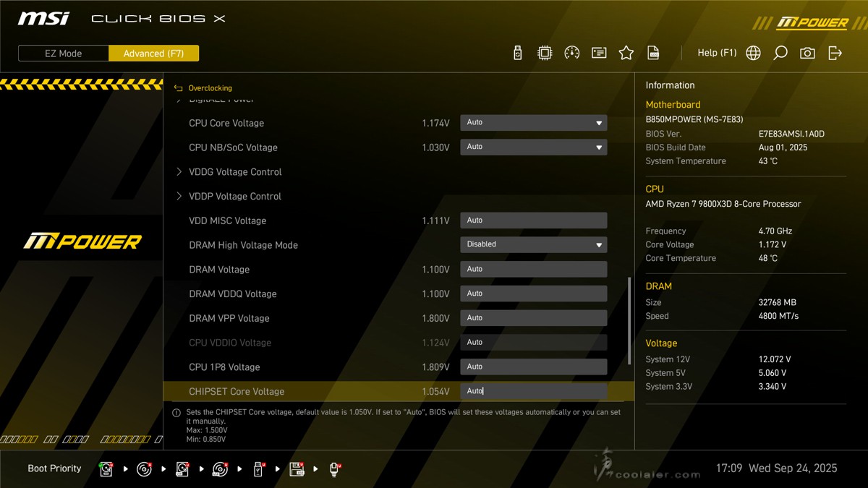
Task: Click the VDD MISC Voltage input field
Action: click(x=534, y=221)
